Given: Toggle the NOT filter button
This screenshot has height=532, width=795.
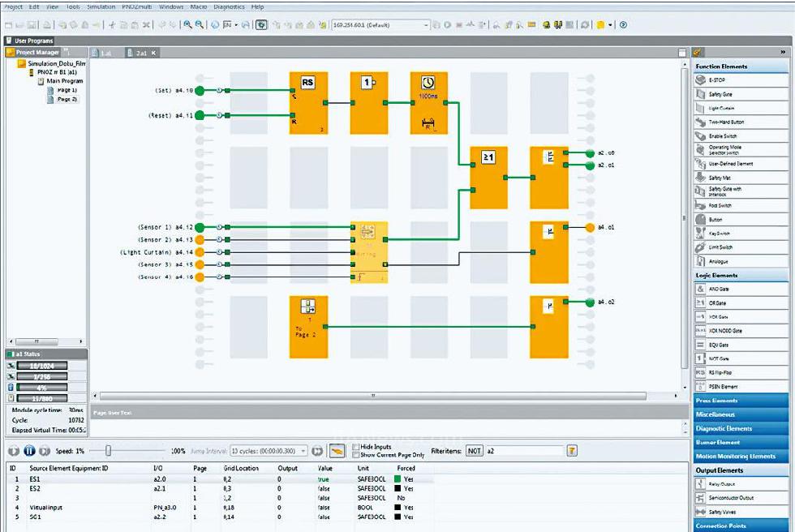Looking at the screenshot, I should 474,451.
